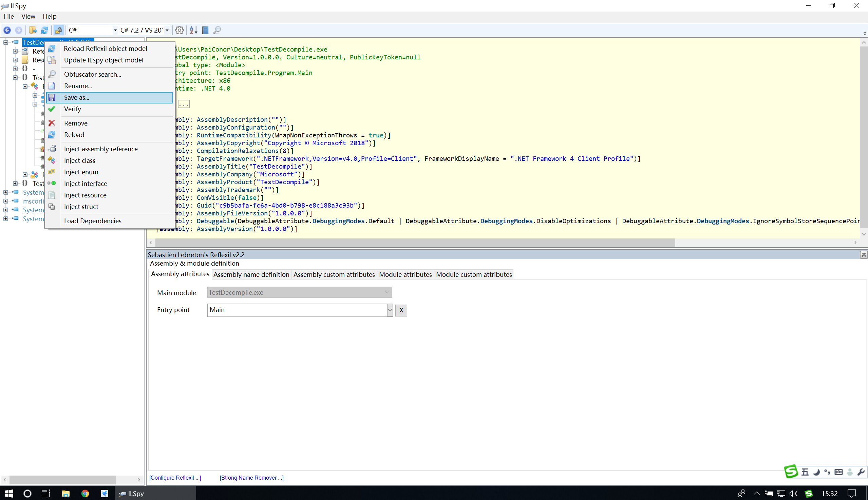Toggle the Reflexil toolbar button
The width and height of the screenshot is (868, 500).
59,30
